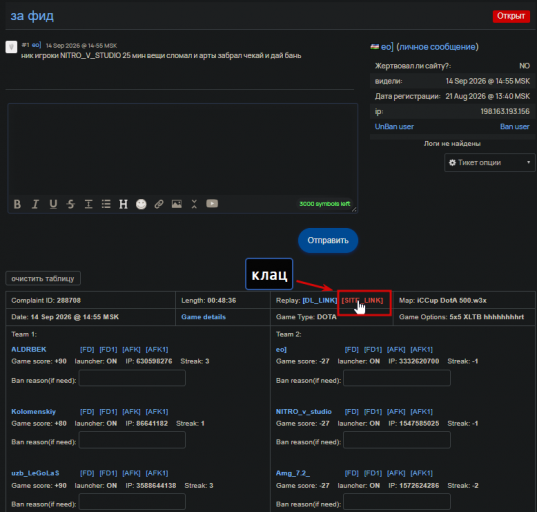Apply underline formatting in the editor
This screenshot has width=537, height=512.
[53, 204]
